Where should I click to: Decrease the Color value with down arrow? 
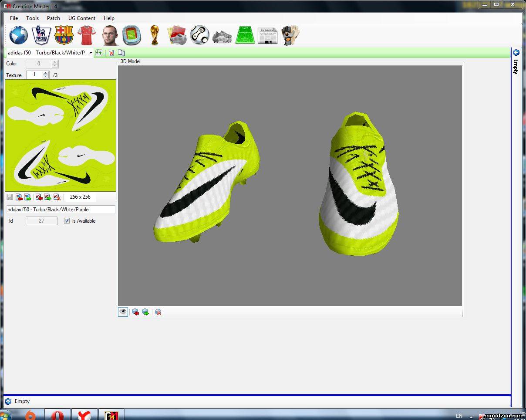[x=55, y=66]
